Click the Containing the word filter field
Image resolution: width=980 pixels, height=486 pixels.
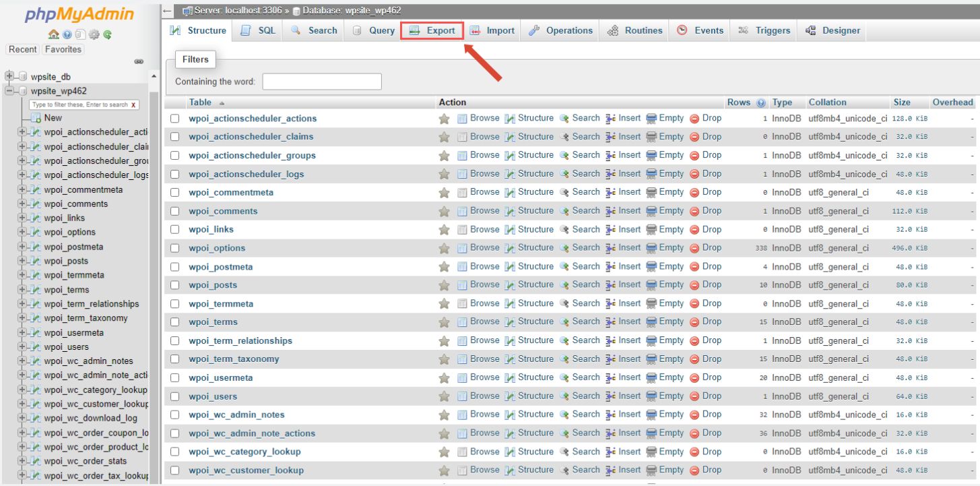pyautogui.click(x=320, y=81)
